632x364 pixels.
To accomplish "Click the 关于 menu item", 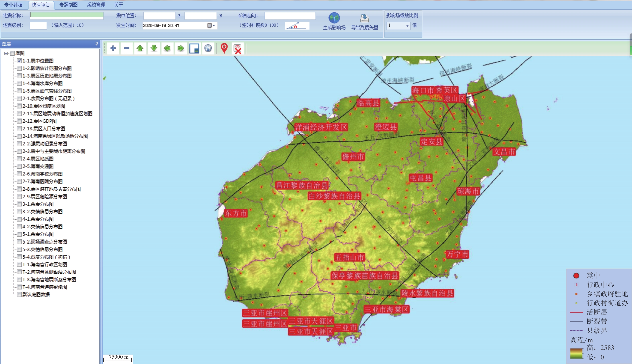I will pyautogui.click(x=118, y=5).
